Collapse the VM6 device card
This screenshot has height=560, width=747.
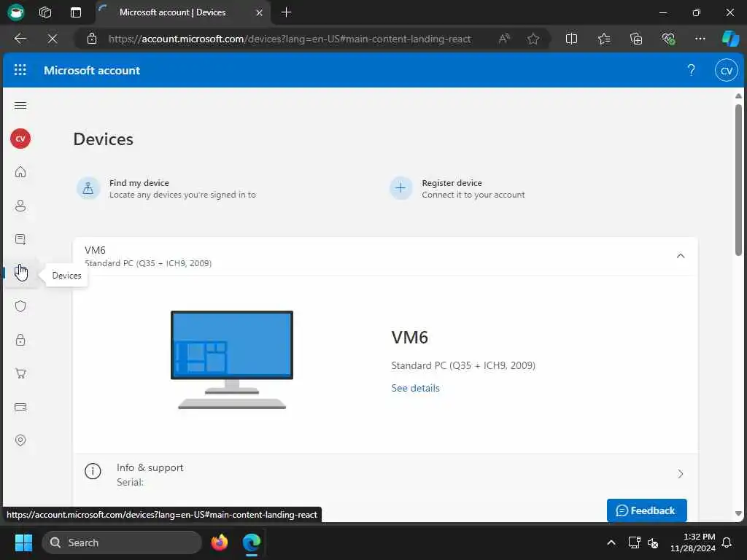[681, 256]
